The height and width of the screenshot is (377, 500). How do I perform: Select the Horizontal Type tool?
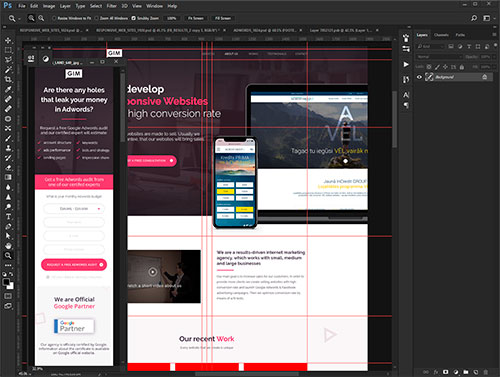click(x=8, y=217)
